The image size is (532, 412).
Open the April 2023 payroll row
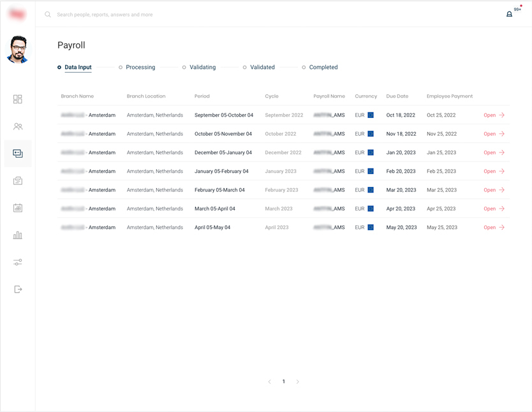494,228
